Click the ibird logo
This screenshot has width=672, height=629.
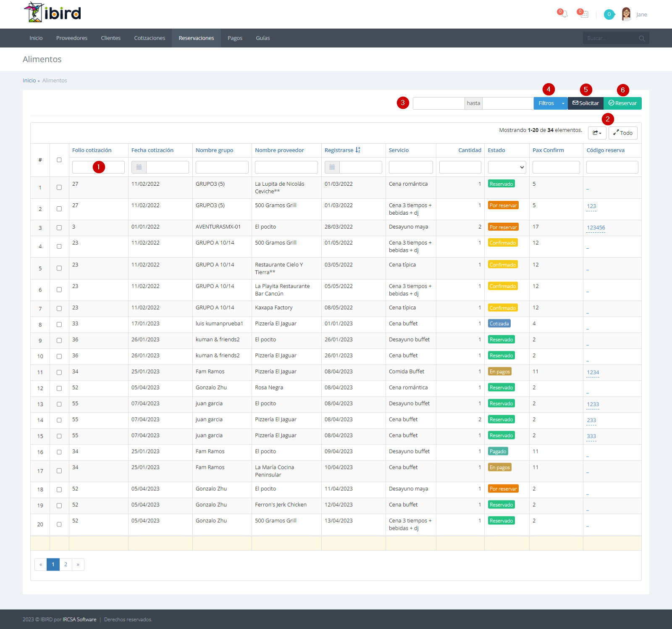coord(52,12)
